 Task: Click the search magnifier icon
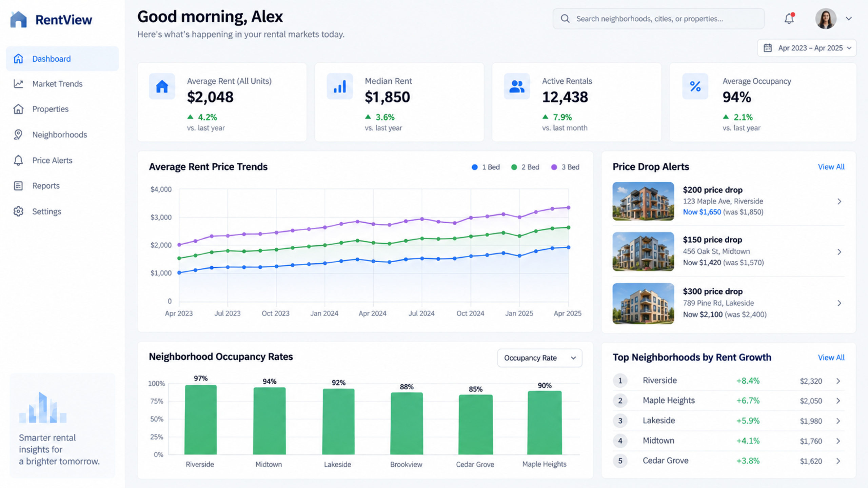pos(565,19)
